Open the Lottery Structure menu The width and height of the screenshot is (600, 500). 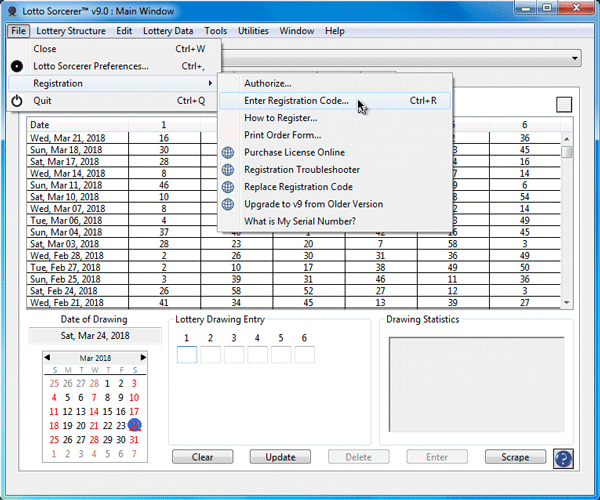click(72, 31)
